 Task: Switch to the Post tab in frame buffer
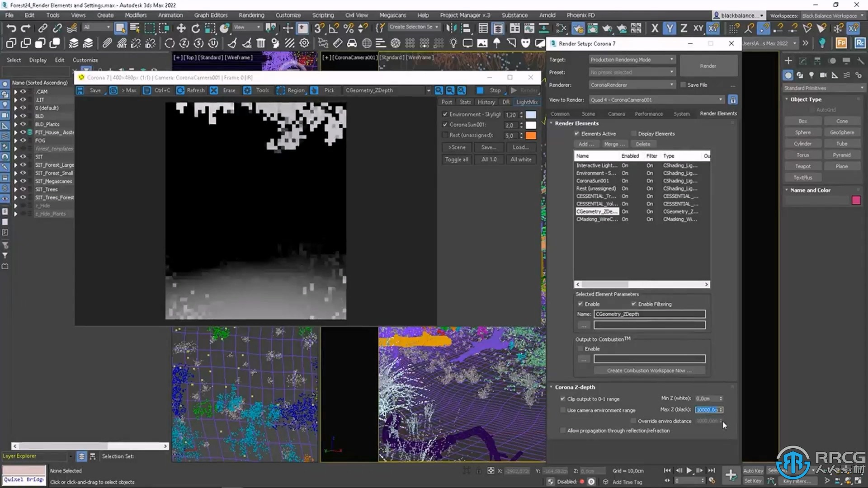(x=447, y=102)
